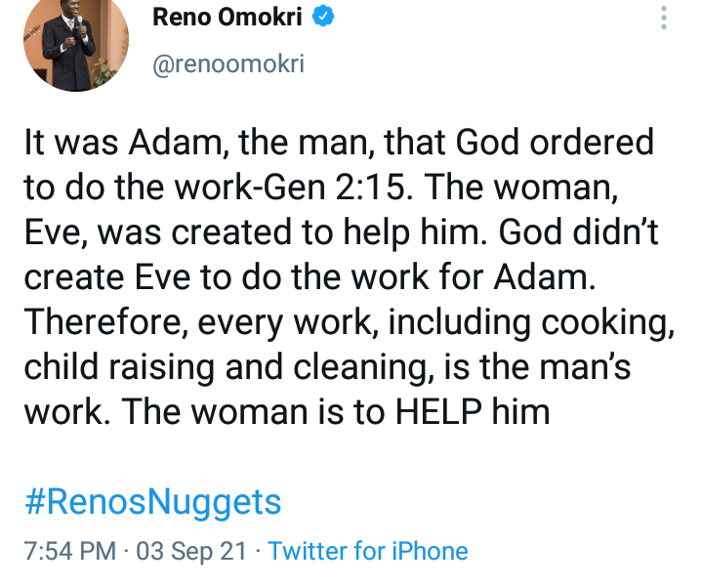Open the #RenosNuggets hashtag
Screen dimensions: 702x588
tap(152, 502)
